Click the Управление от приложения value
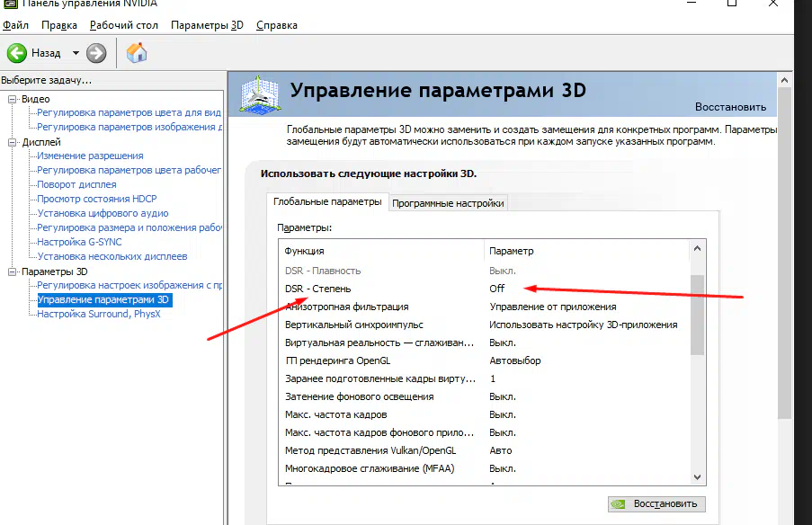Image resolution: width=812 pixels, height=525 pixels. (552, 307)
